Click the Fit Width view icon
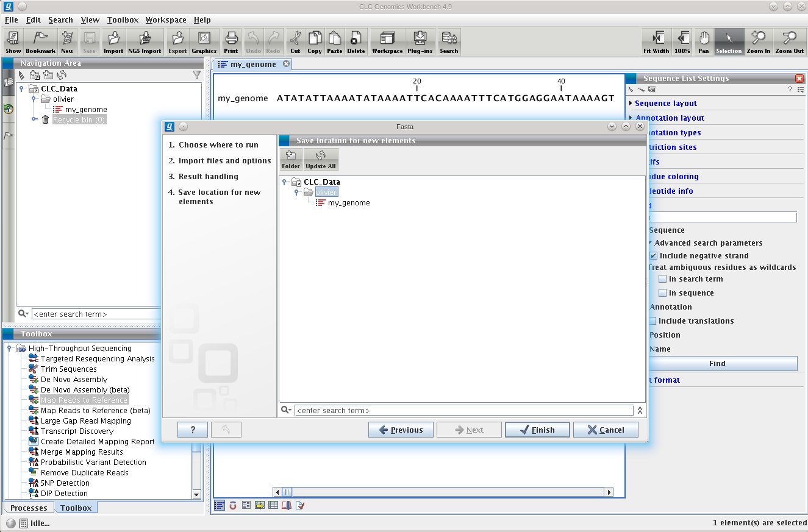The image size is (808, 532). [656, 42]
